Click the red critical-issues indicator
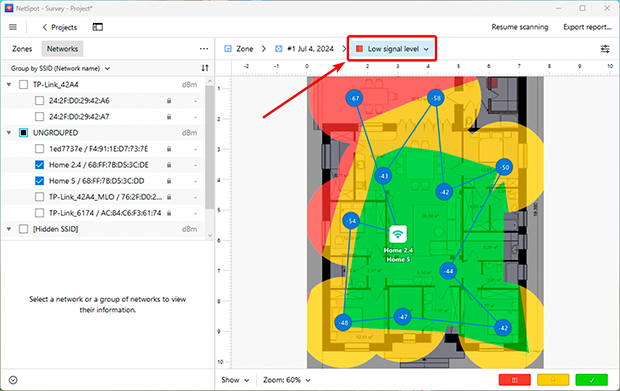The height and width of the screenshot is (391, 620). [514, 380]
